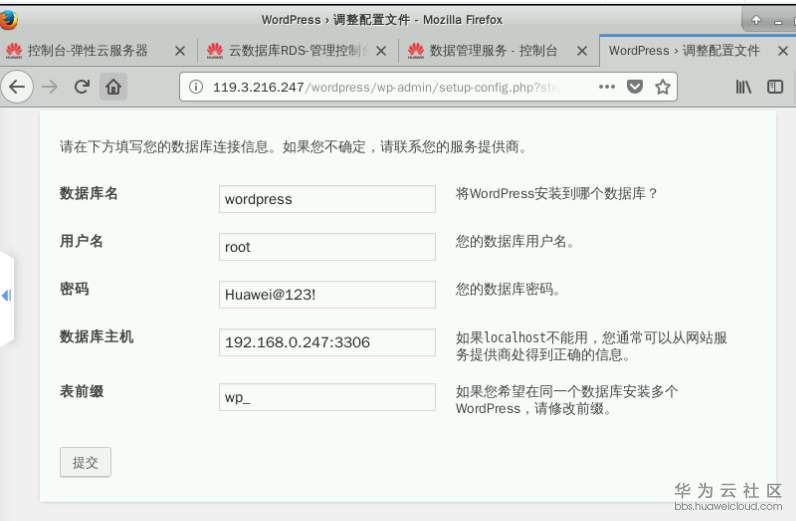The image size is (796, 521).
Task: Focus the 用户名 field containing root
Action: pos(327,247)
